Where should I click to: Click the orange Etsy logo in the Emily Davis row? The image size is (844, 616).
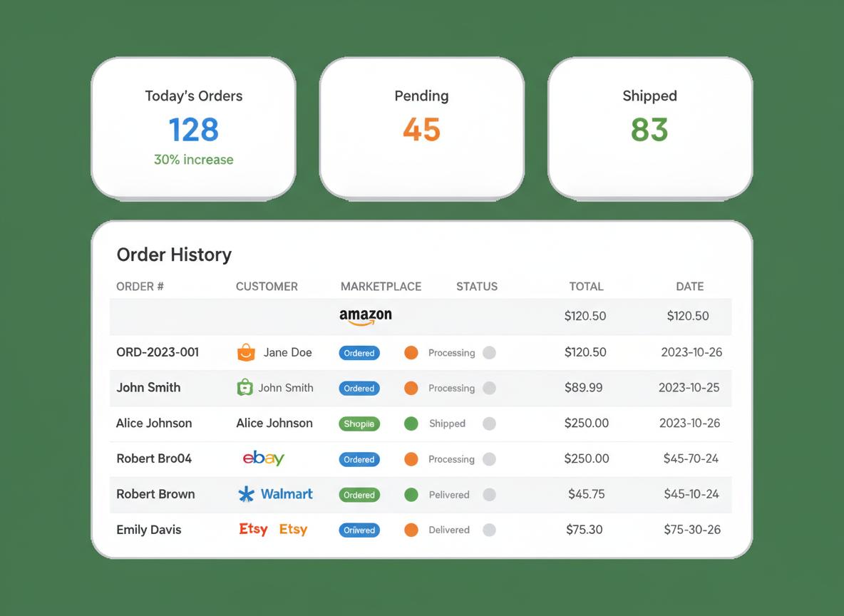coord(294,529)
